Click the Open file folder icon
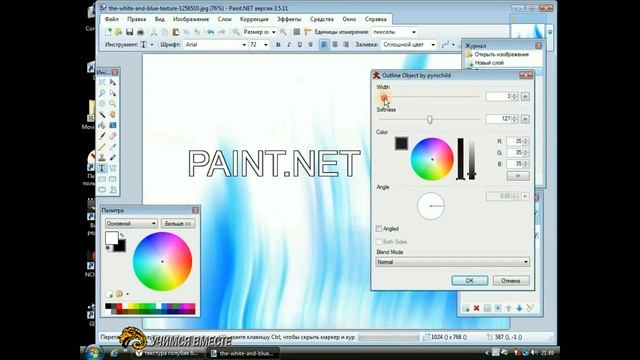The width and height of the screenshot is (640, 360). click(x=118, y=32)
